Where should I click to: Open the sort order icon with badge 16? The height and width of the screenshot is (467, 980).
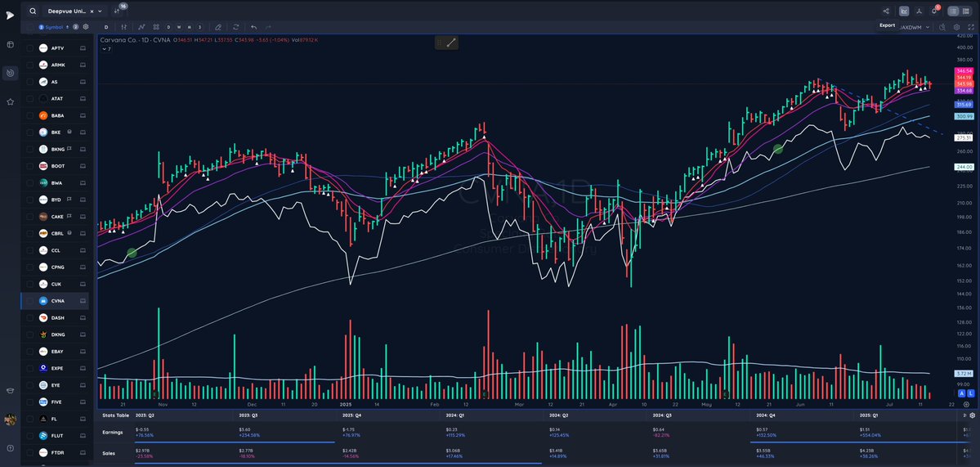(x=118, y=10)
